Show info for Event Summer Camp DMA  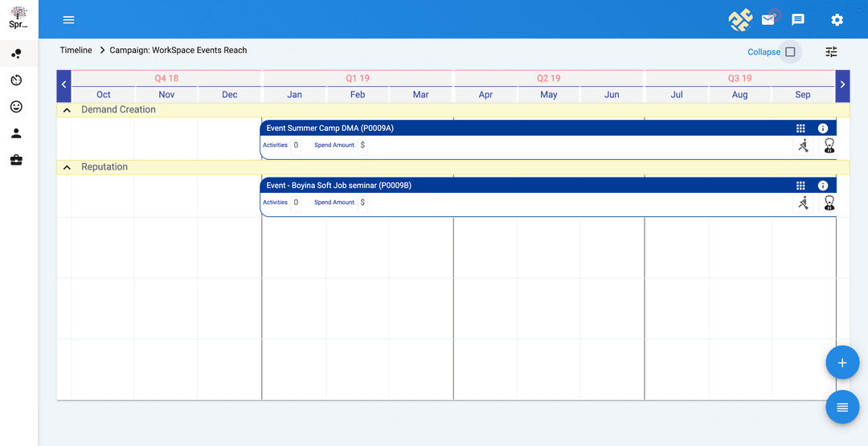click(x=823, y=129)
